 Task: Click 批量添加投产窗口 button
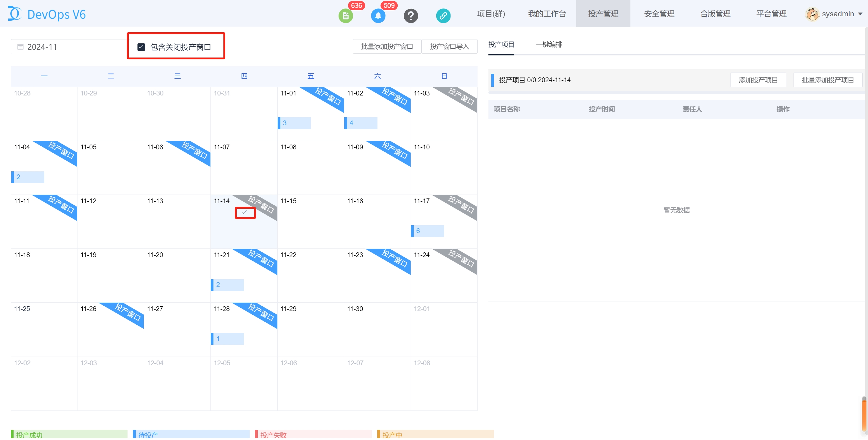click(387, 46)
